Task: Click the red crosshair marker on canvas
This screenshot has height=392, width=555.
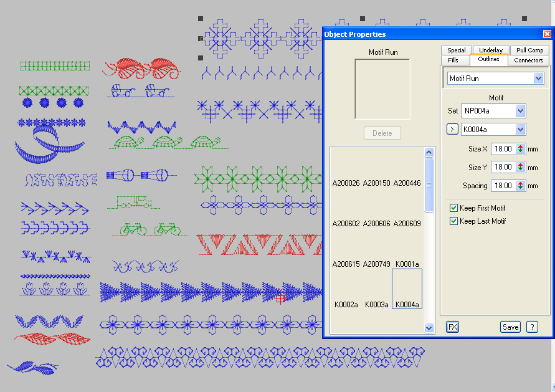Action: coord(280,299)
